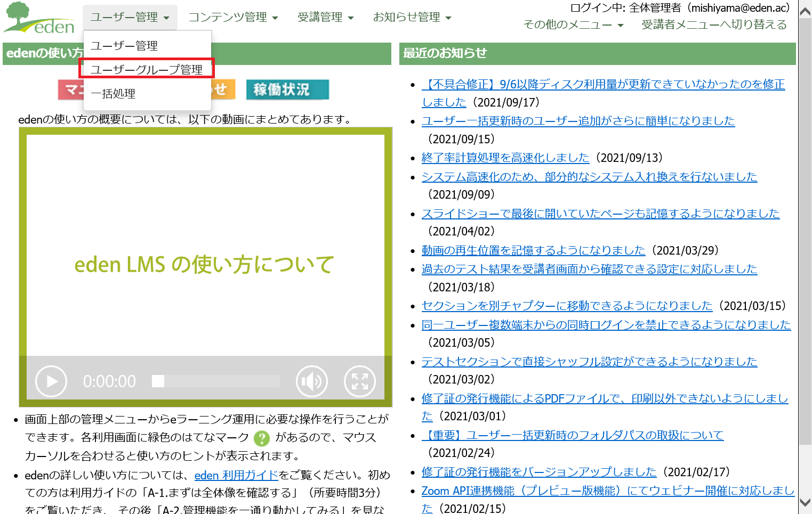Expand the コンテンツ管理 menu
812x514 pixels.
[234, 17]
